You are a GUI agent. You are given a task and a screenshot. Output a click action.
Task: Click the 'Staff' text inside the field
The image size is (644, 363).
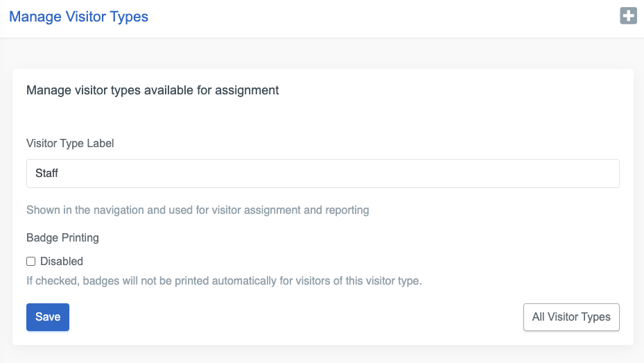point(47,174)
